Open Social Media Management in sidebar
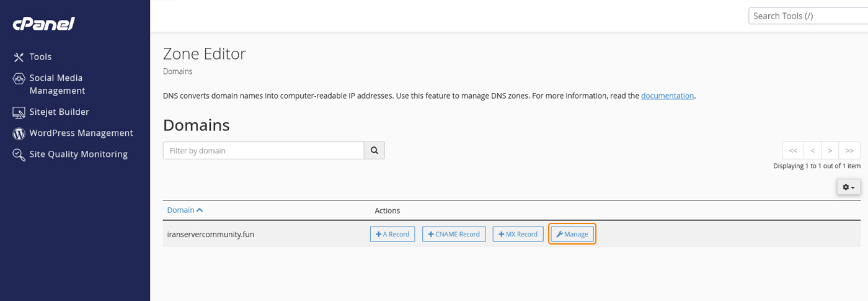The width and height of the screenshot is (868, 301). click(56, 84)
